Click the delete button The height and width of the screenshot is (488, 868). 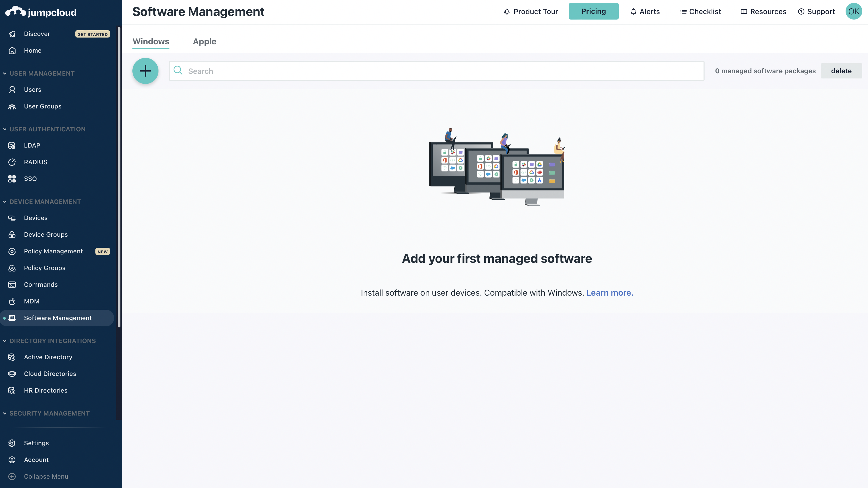[841, 71]
